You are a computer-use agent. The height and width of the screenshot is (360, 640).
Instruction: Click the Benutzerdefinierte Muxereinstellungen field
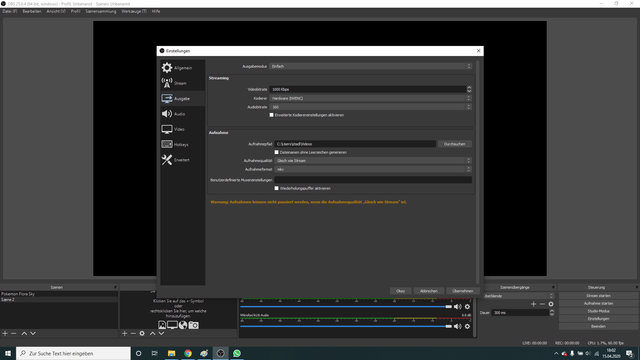tap(373, 180)
